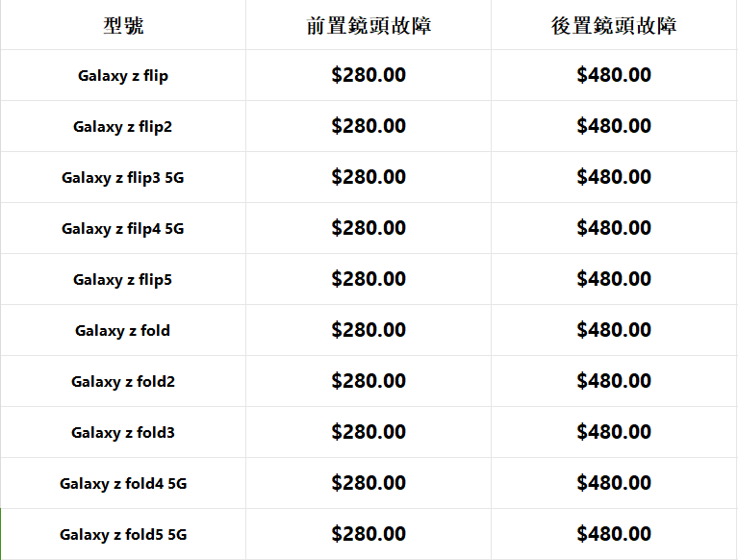Click the Galaxy z fold model cell
The height and width of the screenshot is (560, 738).
click(123, 330)
